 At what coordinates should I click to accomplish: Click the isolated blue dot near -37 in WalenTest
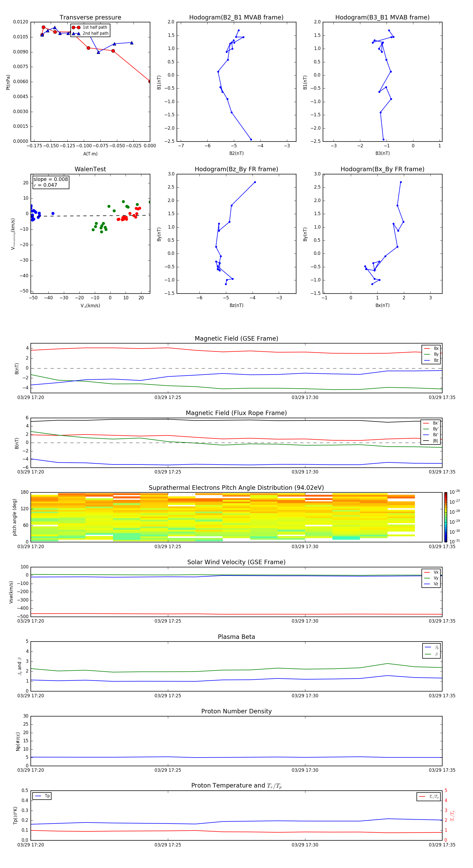tap(53, 214)
